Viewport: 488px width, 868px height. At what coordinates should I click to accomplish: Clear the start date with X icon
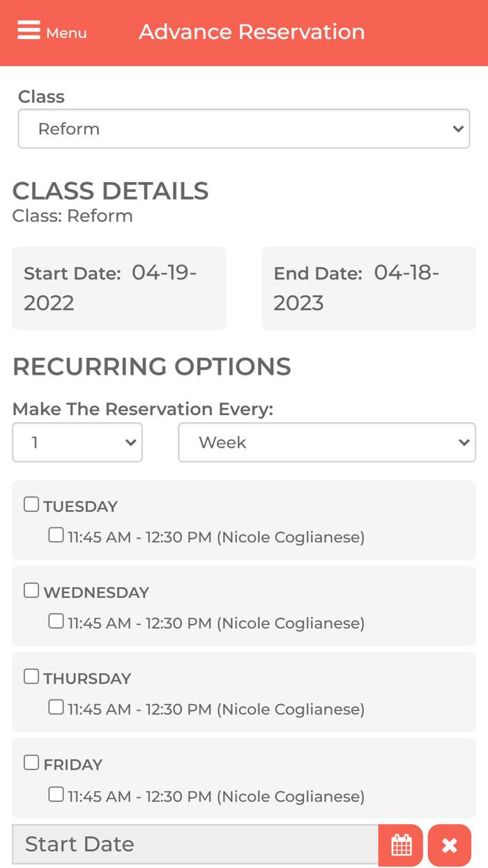[450, 845]
